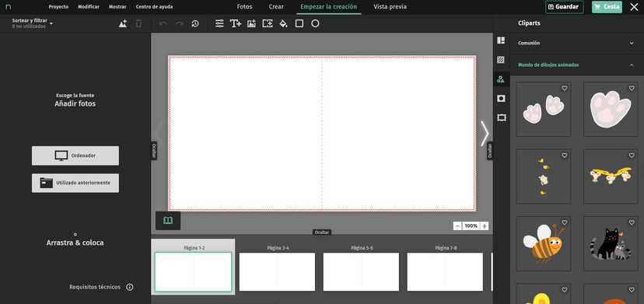Open the adjustments sliders tool
The width and height of the screenshot is (644, 304).
(220, 24)
